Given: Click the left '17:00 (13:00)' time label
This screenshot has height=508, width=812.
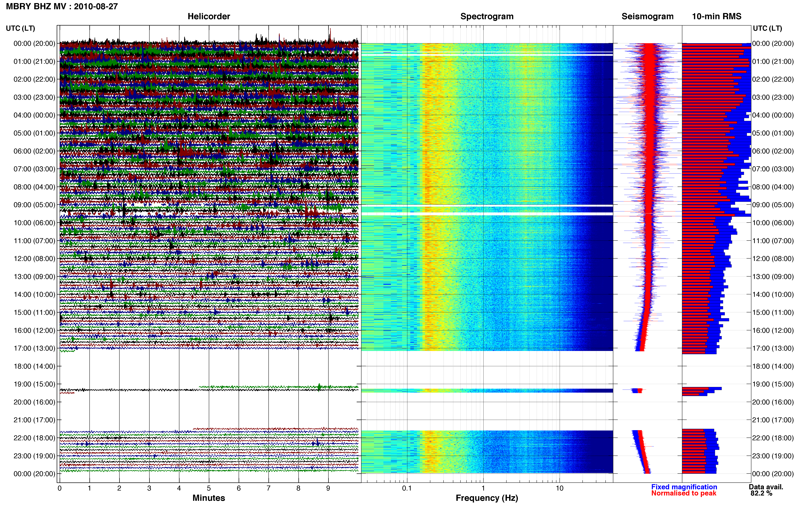Looking at the screenshot, I should [x=34, y=348].
